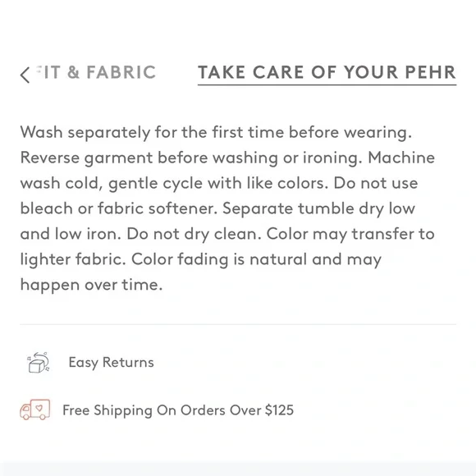
Task: Click the word 'PEHR' in the active tab
Action: 431,72
